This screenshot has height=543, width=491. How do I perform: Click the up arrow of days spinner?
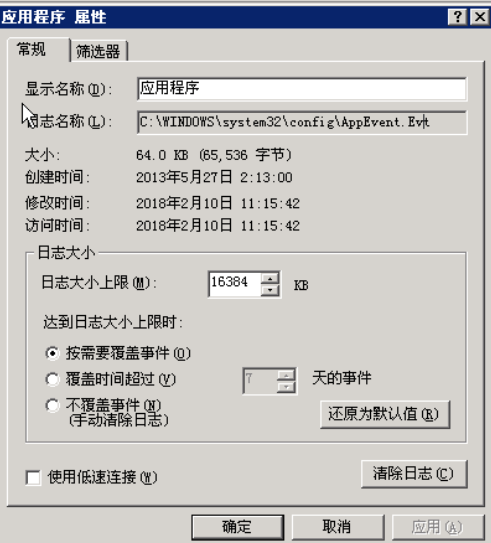(286, 375)
